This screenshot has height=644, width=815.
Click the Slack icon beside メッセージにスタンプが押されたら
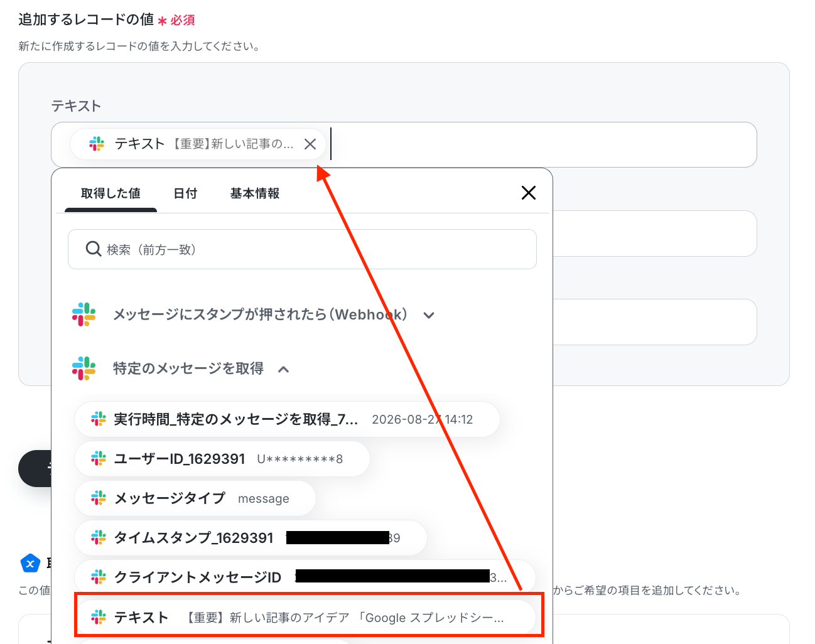84,314
